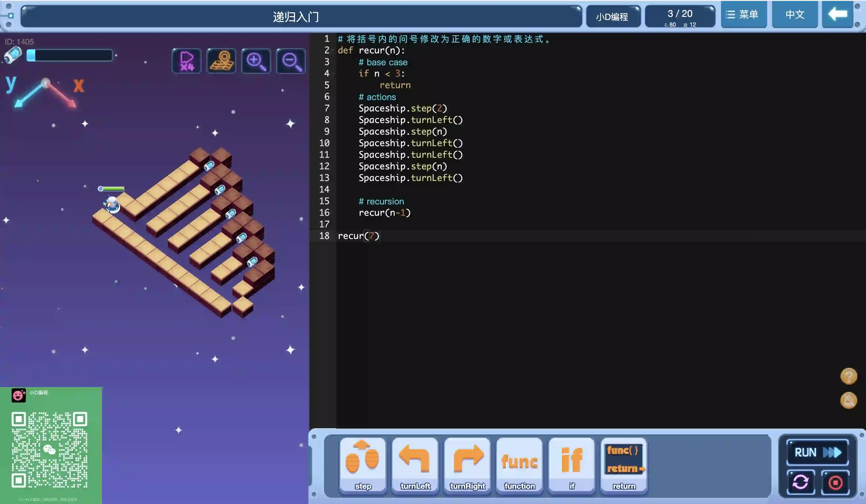Toggle the notification bell icon
Viewport: 866px width, 504px height.
tap(848, 400)
